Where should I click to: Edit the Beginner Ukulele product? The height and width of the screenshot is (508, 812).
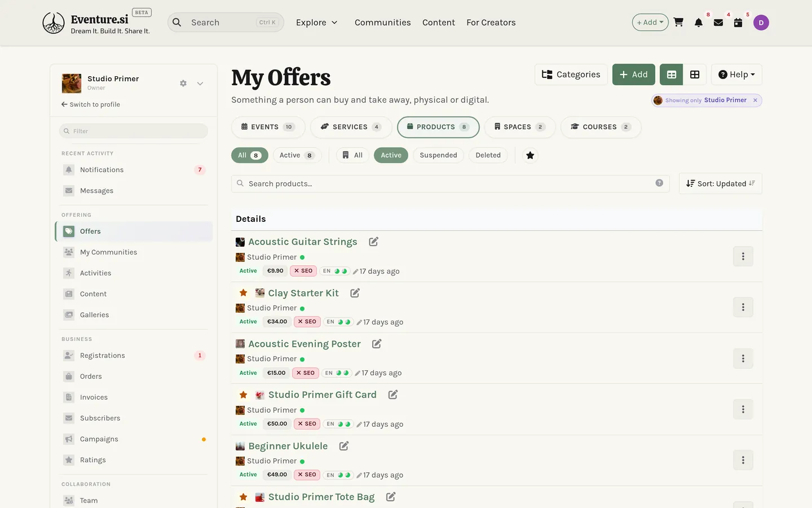344,446
